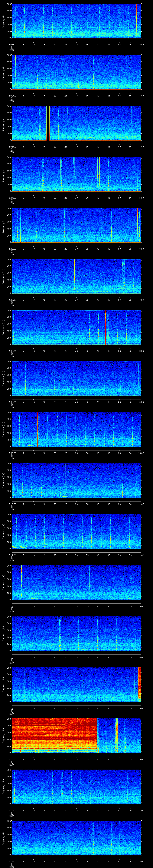Open the spectrogram panel starting at 3:12:00
This screenshot has width=153, height=868.
point(77,583)
